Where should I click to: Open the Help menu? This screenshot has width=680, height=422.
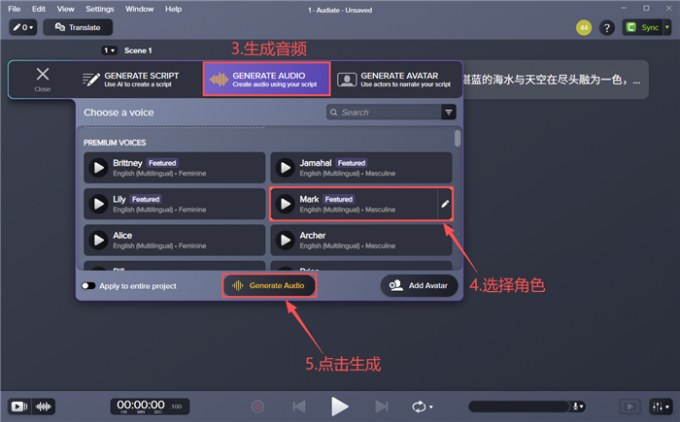(173, 9)
